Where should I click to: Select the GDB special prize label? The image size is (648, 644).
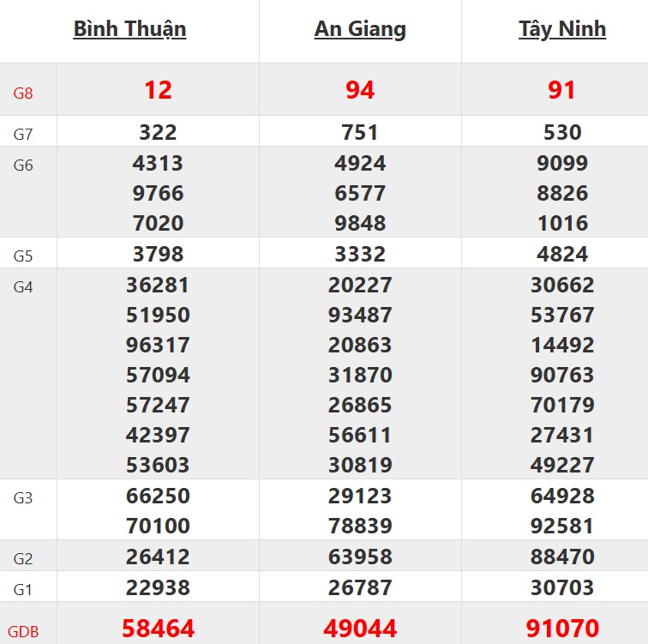(x=23, y=631)
